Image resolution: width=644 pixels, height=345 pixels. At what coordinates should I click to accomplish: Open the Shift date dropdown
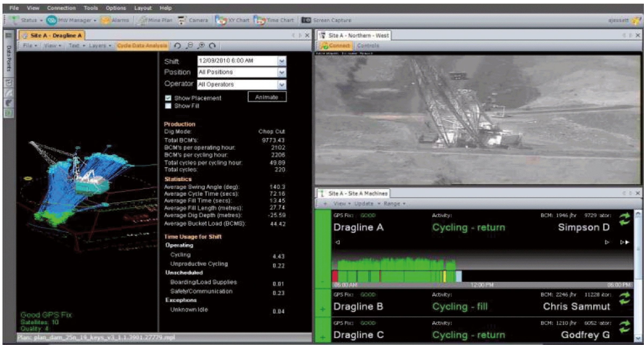tap(281, 61)
